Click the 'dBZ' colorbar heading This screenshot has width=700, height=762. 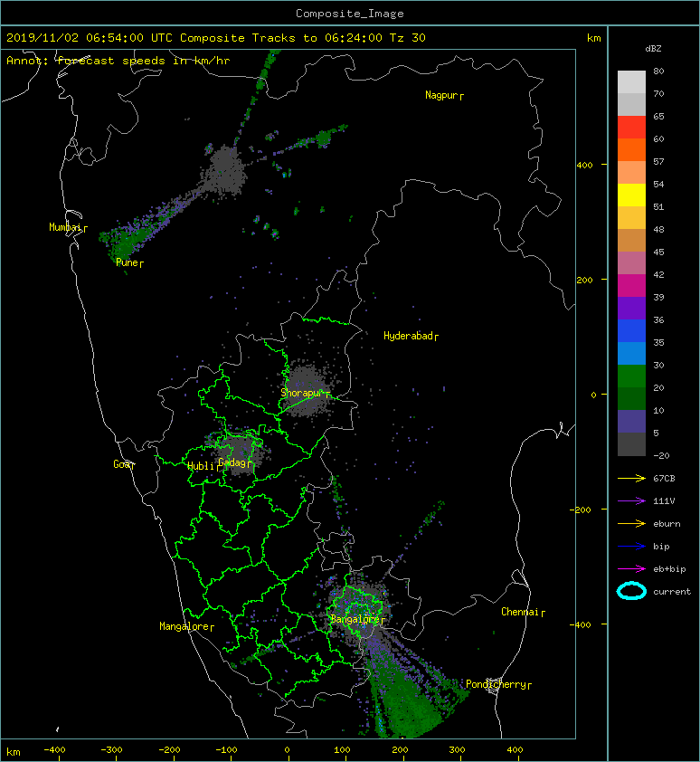coord(653,49)
